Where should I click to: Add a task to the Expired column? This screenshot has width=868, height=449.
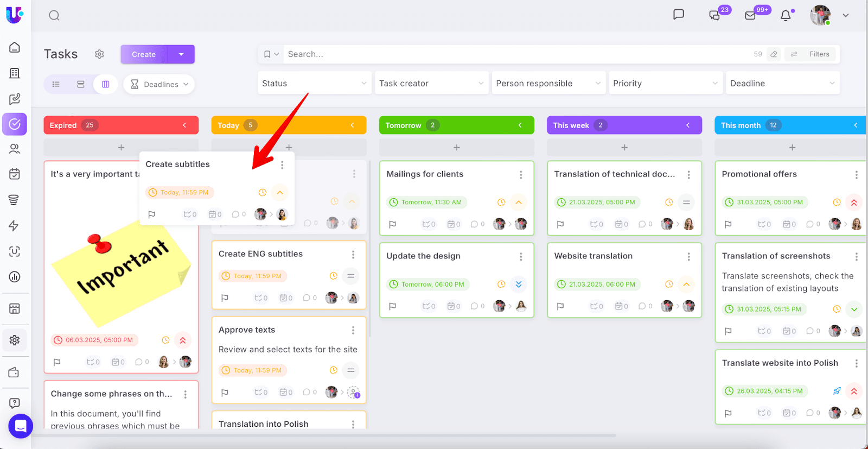pyautogui.click(x=121, y=148)
